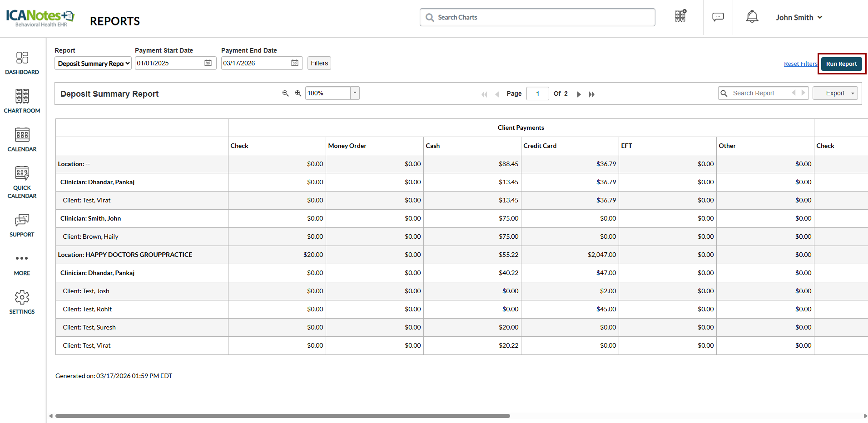Click the zoom in magnifier icon

pyautogui.click(x=298, y=93)
